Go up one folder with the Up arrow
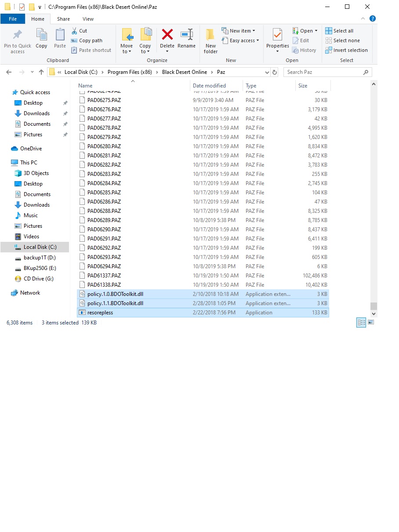This screenshot has width=399, height=532. coord(41,72)
